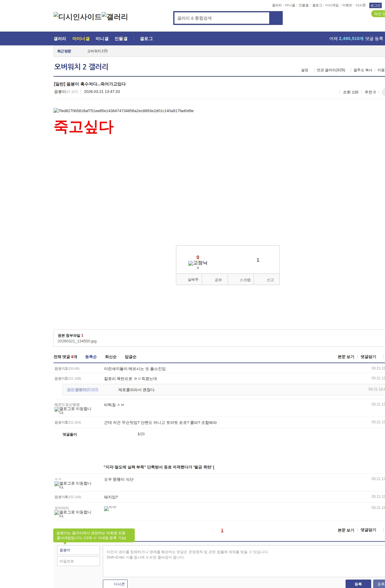Click comment page number 1
The height and width of the screenshot is (588, 385).
coord(222,531)
